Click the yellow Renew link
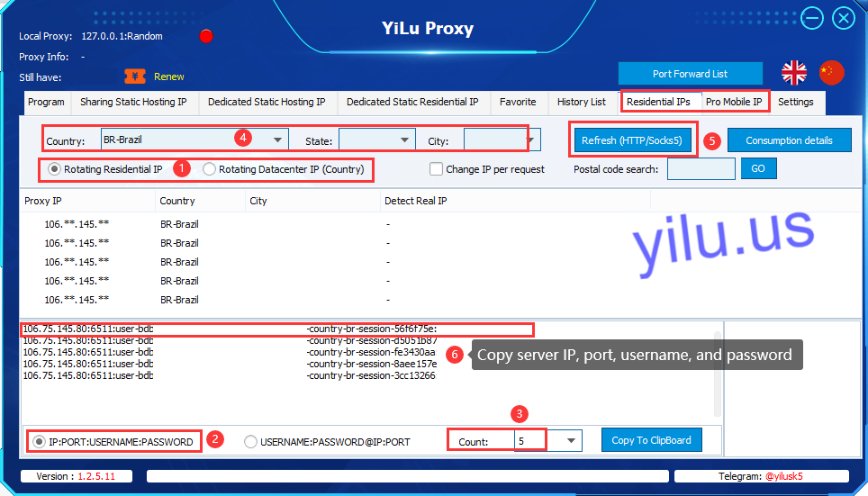The width and height of the screenshot is (868, 496). (x=169, y=77)
